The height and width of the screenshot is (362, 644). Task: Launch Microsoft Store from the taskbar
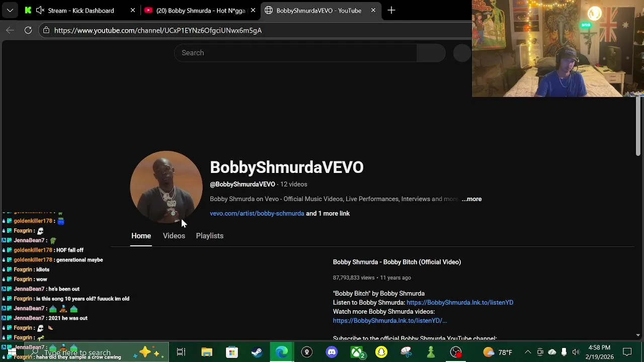click(231, 352)
